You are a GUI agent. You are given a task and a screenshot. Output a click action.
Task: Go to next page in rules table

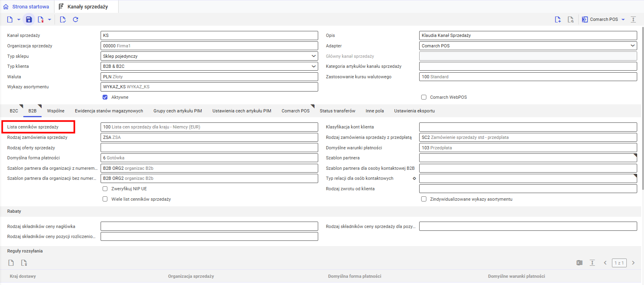point(633,263)
